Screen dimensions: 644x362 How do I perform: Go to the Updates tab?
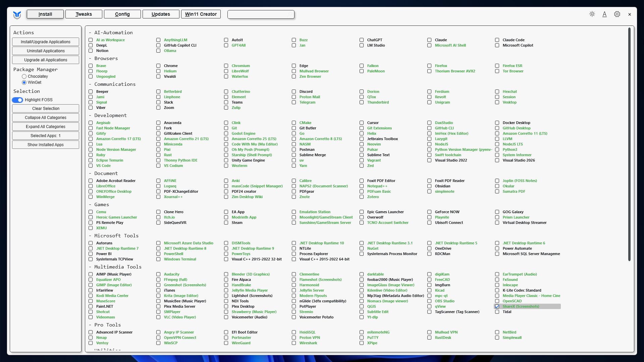[161, 14]
